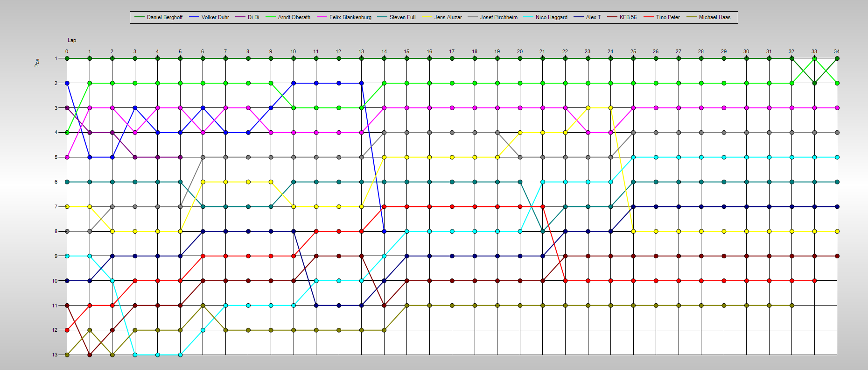Click Di Di's last marker at lap 5
The height and width of the screenshot is (370, 868).
tap(180, 157)
